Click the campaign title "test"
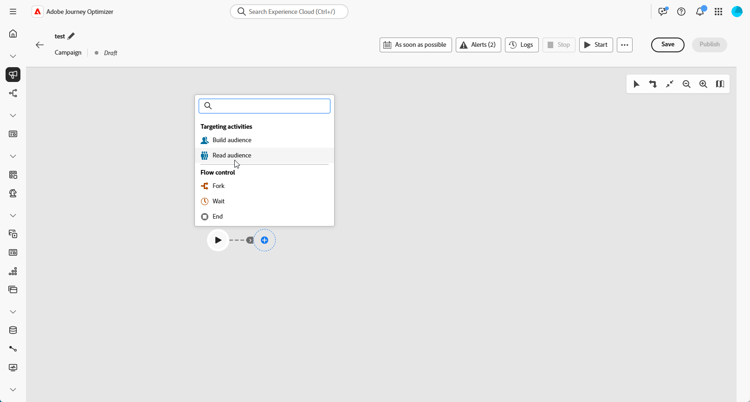 click(60, 36)
